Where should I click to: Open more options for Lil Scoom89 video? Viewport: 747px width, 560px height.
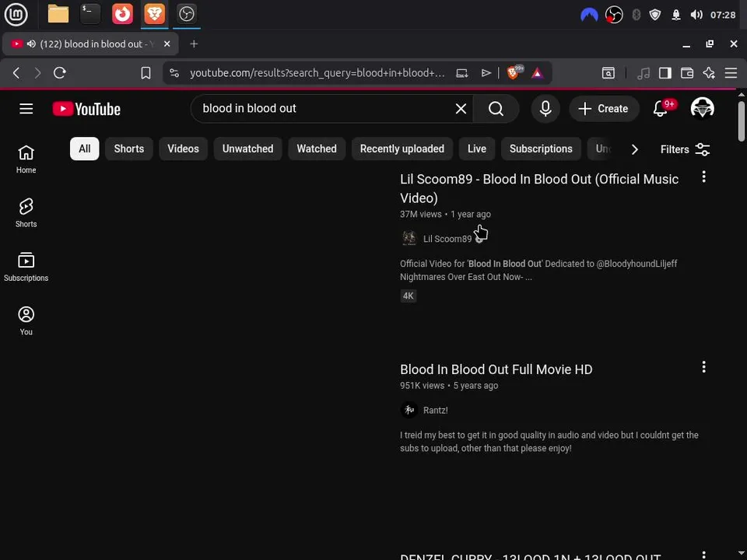tap(703, 177)
